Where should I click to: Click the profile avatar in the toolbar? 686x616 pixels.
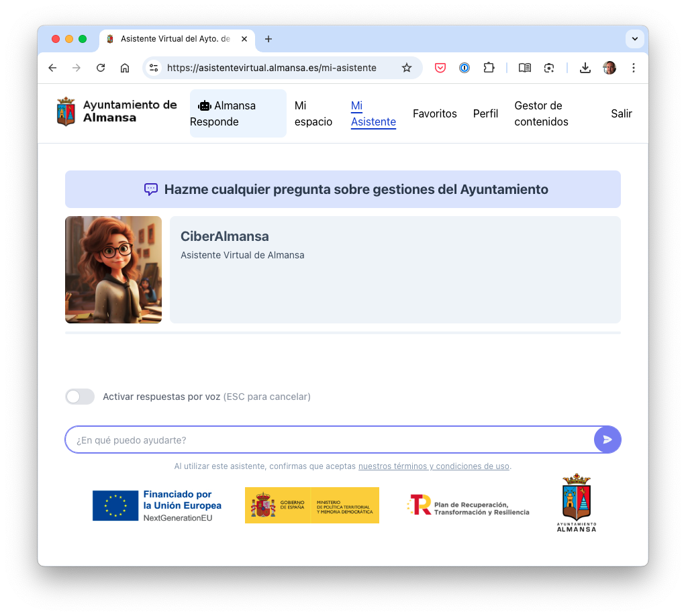pyautogui.click(x=609, y=68)
